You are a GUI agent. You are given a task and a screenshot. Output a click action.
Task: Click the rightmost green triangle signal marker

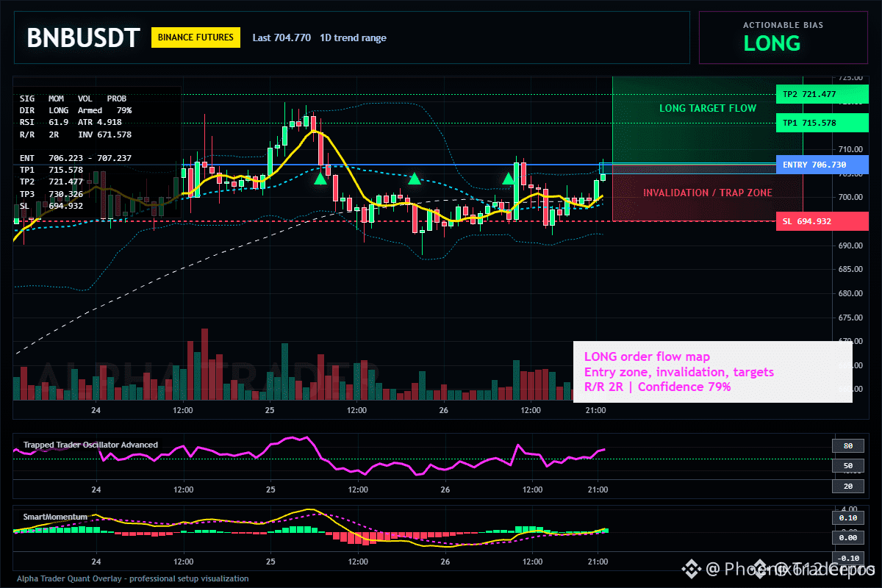pyautogui.click(x=508, y=179)
